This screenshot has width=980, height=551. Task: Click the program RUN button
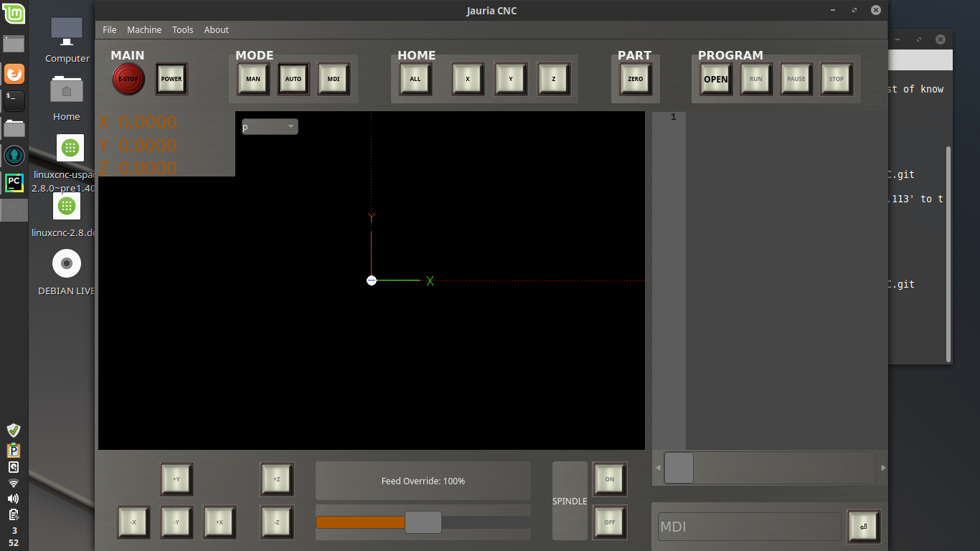click(x=756, y=79)
